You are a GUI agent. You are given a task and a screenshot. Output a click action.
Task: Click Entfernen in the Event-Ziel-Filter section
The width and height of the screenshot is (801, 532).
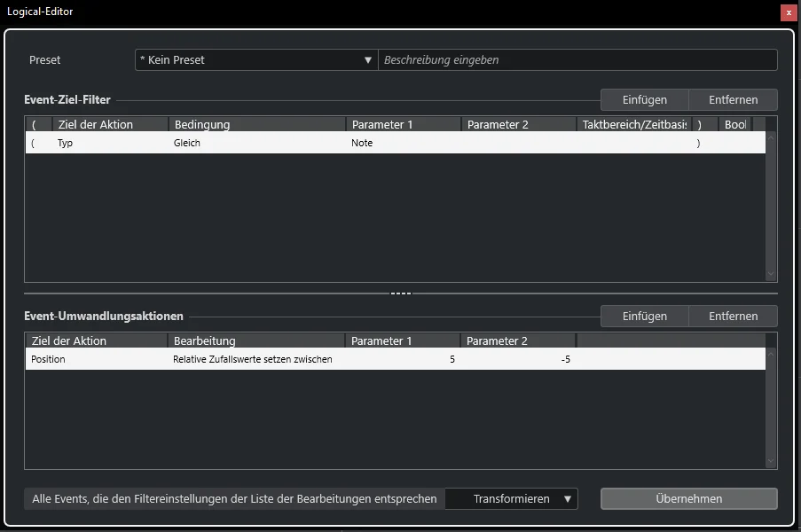tap(733, 99)
